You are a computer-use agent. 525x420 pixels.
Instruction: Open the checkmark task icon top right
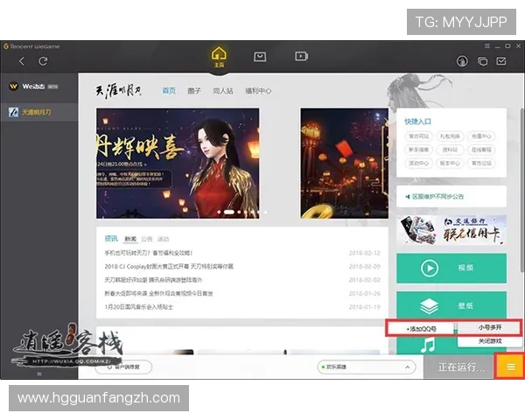501,61
